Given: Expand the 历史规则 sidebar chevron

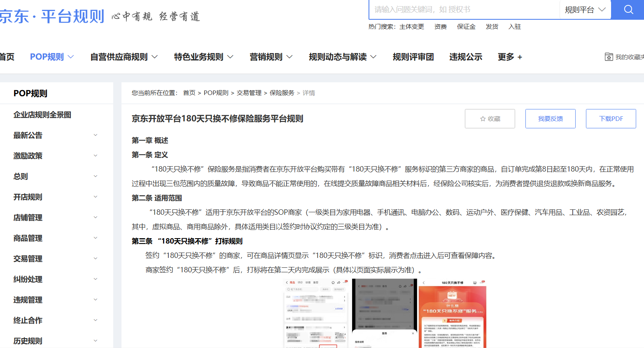Looking at the screenshot, I should pos(96,341).
